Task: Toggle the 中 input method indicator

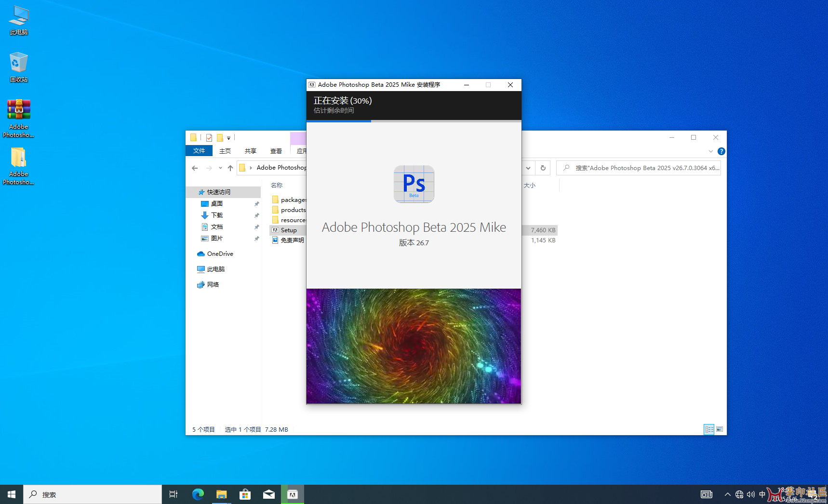Action: (x=762, y=494)
